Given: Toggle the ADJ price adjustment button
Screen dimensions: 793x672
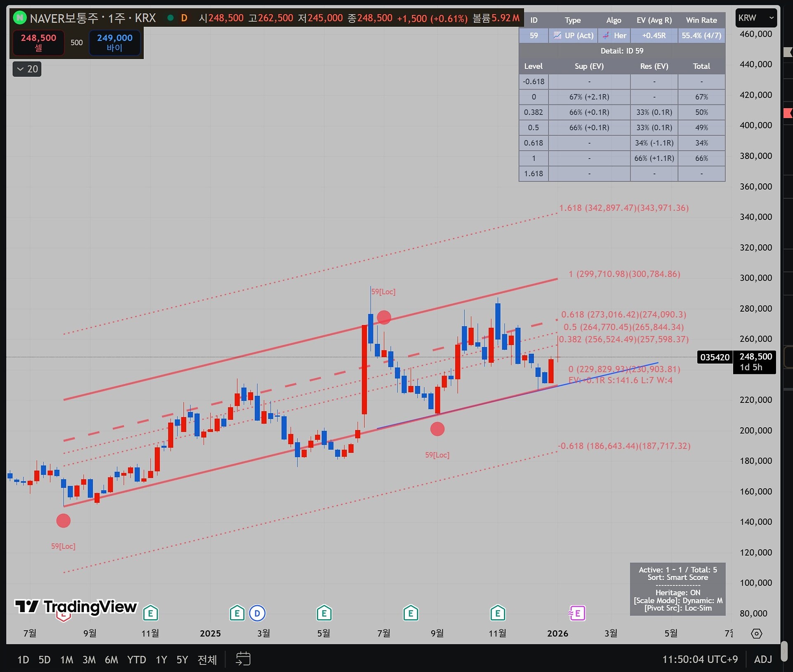Looking at the screenshot, I should [763, 659].
